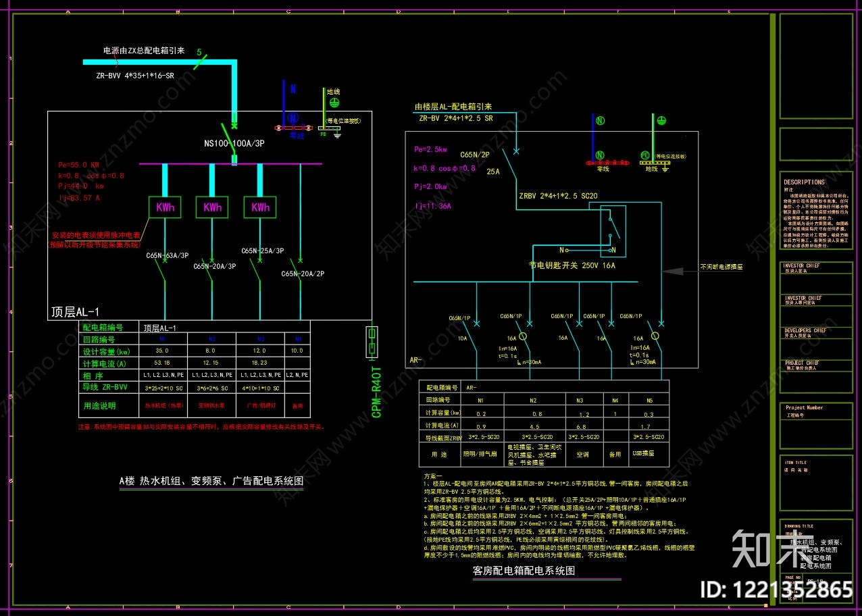Click the title '客房配电箱配电系统图'
Viewport: 862px width, 616px height.
click(x=524, y=571)
